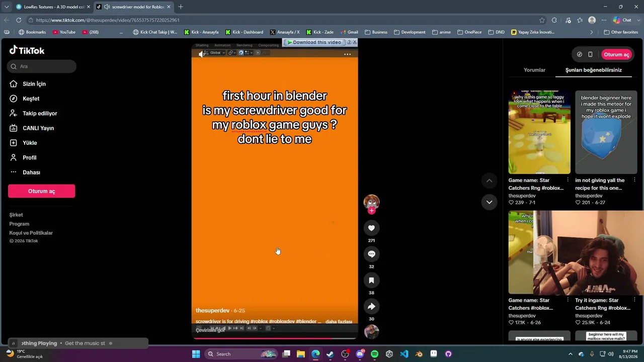Open the Program footer link
Viewport: 644px width, 362px height.
click(19, 224)
